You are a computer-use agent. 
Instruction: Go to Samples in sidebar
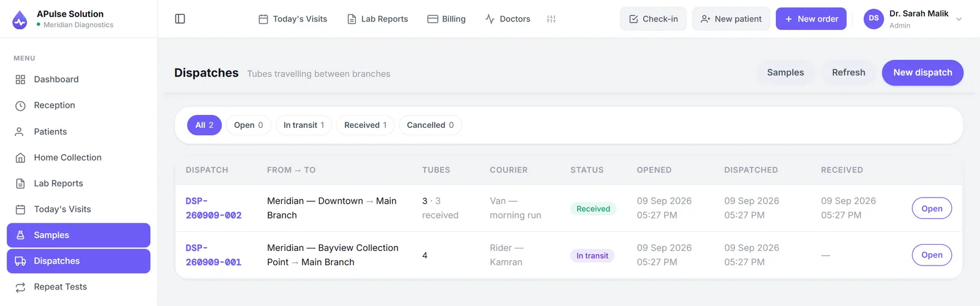click(x=78, y=235)
